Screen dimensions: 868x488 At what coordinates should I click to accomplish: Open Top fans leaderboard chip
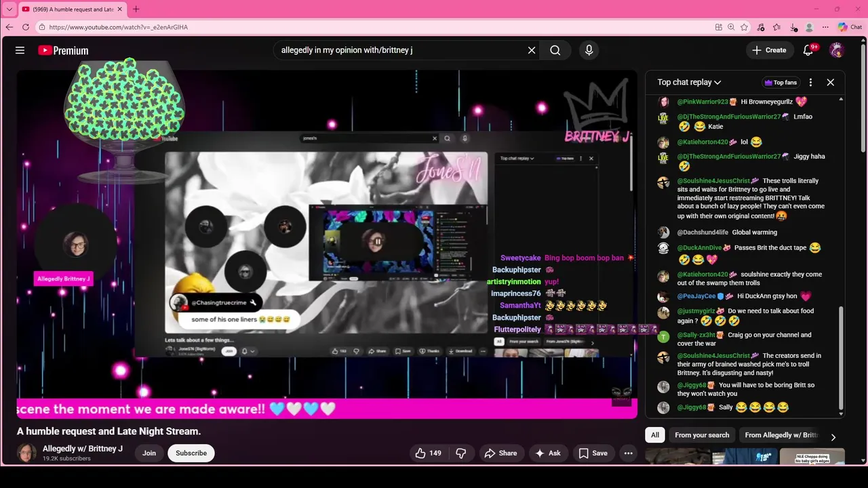(x=781, y=83)
